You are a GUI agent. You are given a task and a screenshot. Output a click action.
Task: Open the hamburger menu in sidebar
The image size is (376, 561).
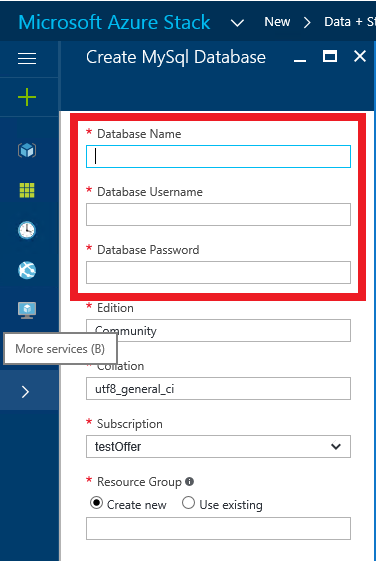point(27,58)
